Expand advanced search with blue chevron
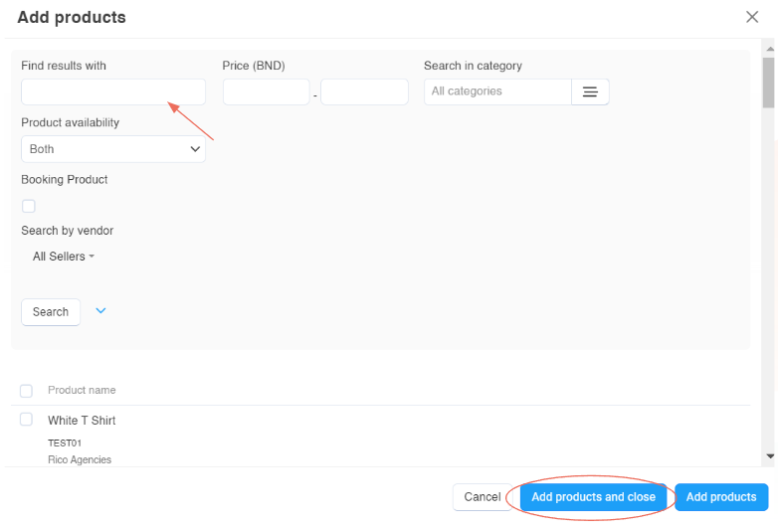The width and height of the screenshot is (778, 532). coord(100,310)
